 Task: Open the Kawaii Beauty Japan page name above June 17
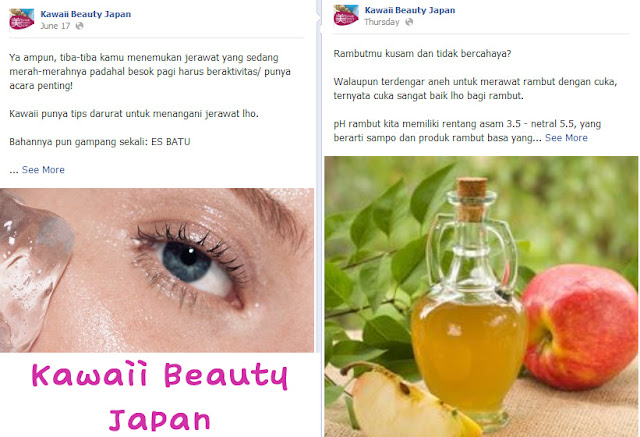click(86, 14)
